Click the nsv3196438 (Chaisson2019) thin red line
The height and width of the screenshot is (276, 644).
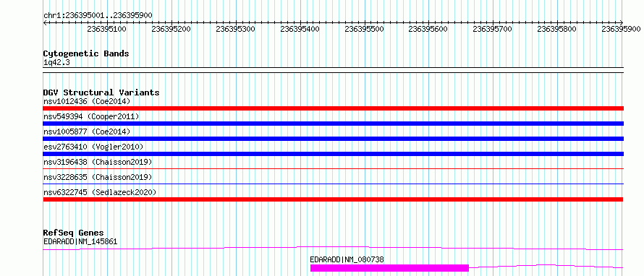[x=333, y=168]
